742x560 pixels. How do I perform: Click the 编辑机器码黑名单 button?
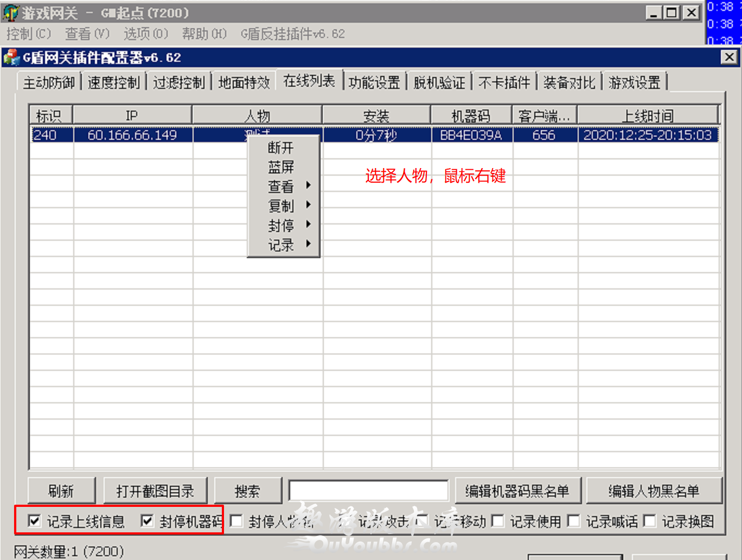tap(517, 491)
